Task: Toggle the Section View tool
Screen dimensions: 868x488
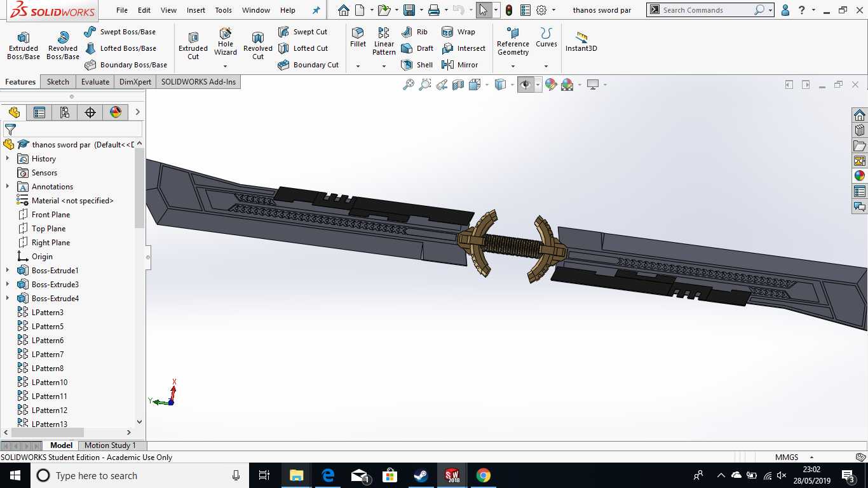Action: tap(458, 85)
